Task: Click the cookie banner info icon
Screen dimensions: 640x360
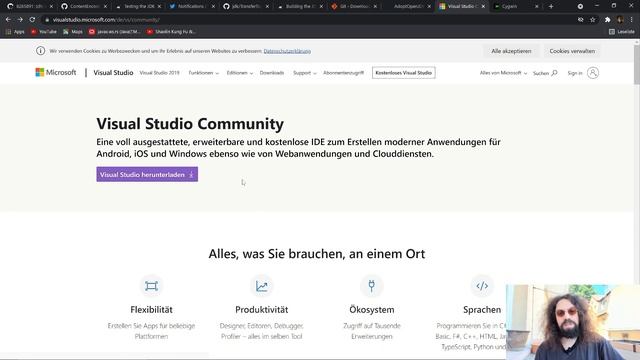Action: click(x=40, y=51)
